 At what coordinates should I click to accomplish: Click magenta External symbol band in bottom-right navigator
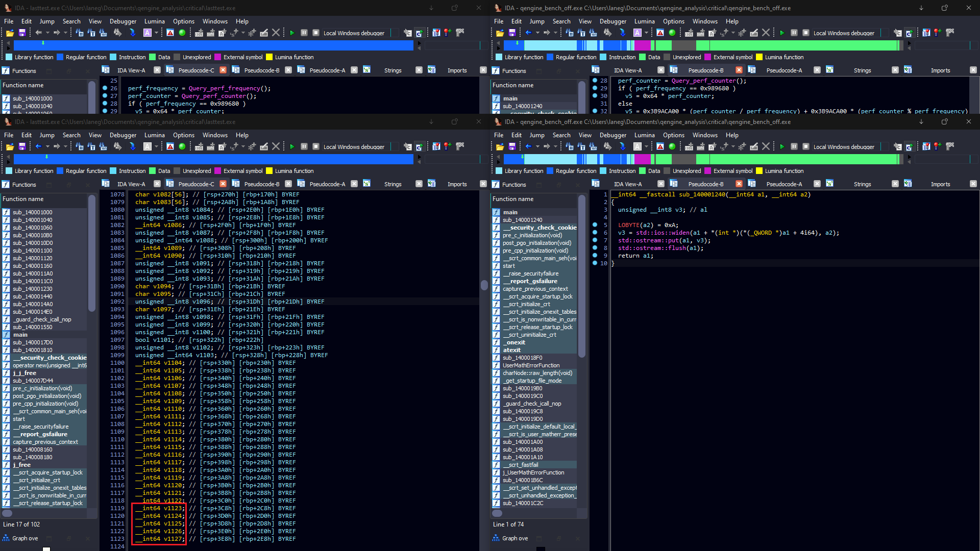(643, 159)
